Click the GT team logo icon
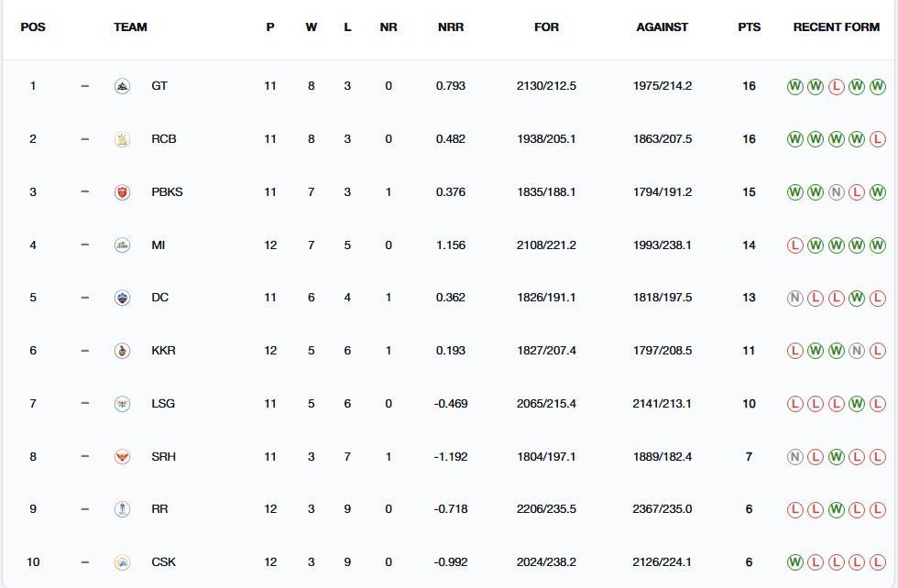This screenshot has height=588, width=898. (122, 86)
